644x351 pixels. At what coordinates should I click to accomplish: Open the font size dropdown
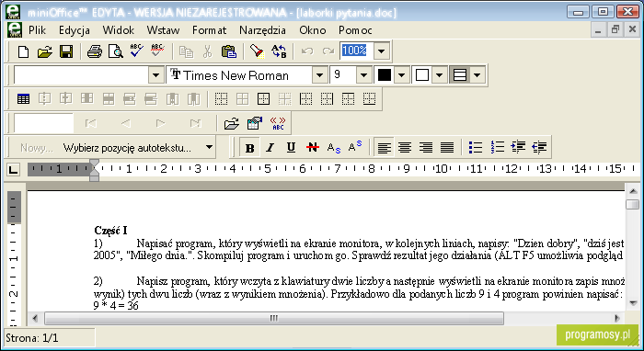364,75
